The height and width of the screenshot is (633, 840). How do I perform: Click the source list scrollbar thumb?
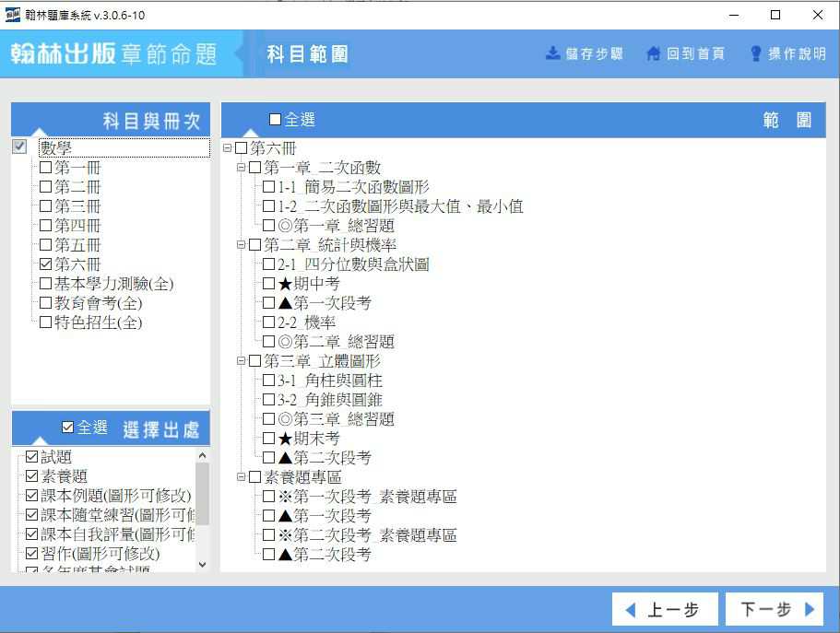pos(203,494)
